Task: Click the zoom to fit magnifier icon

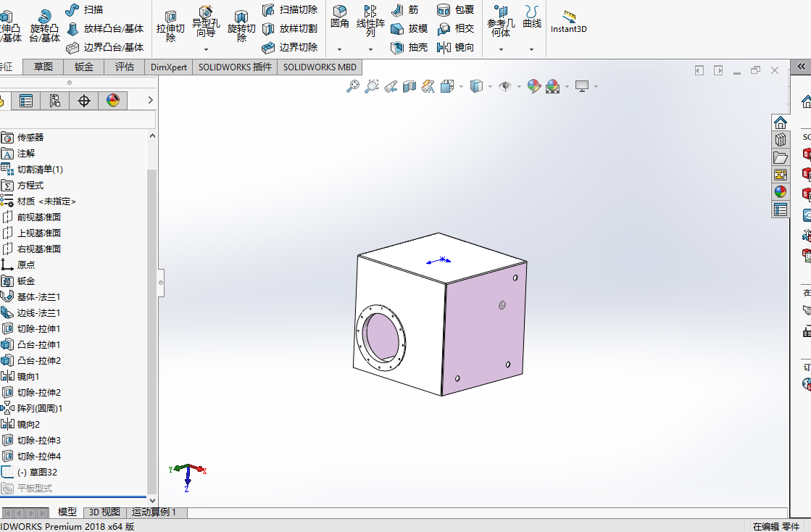Action: tap(352, 86)
